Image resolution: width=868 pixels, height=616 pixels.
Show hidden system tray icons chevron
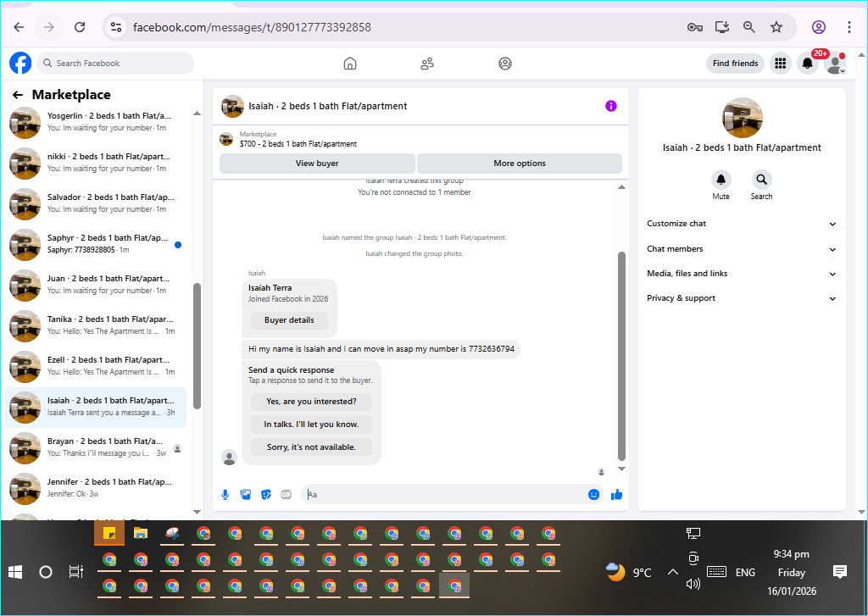[x=672, y=572]
